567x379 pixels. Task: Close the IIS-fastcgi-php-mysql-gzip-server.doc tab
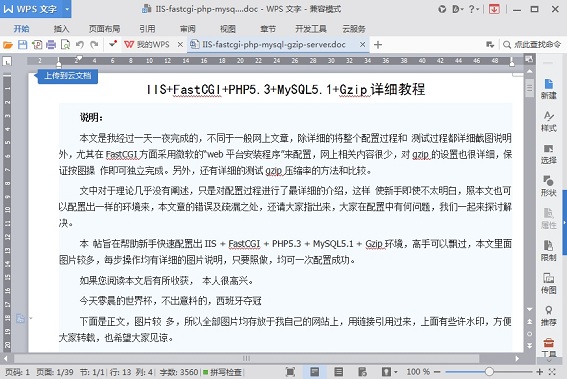coord(362,44)
